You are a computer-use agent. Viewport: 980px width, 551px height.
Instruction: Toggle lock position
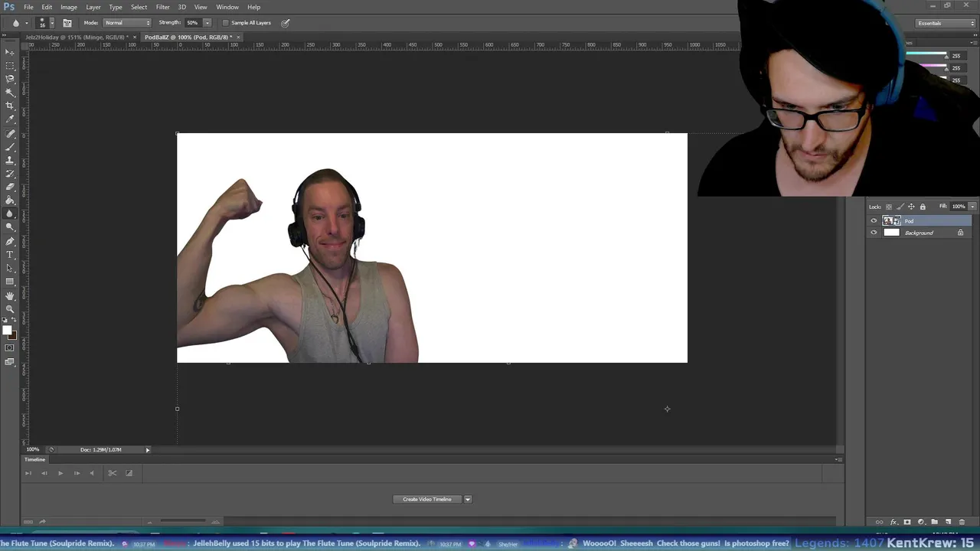(x=911, y=207)
